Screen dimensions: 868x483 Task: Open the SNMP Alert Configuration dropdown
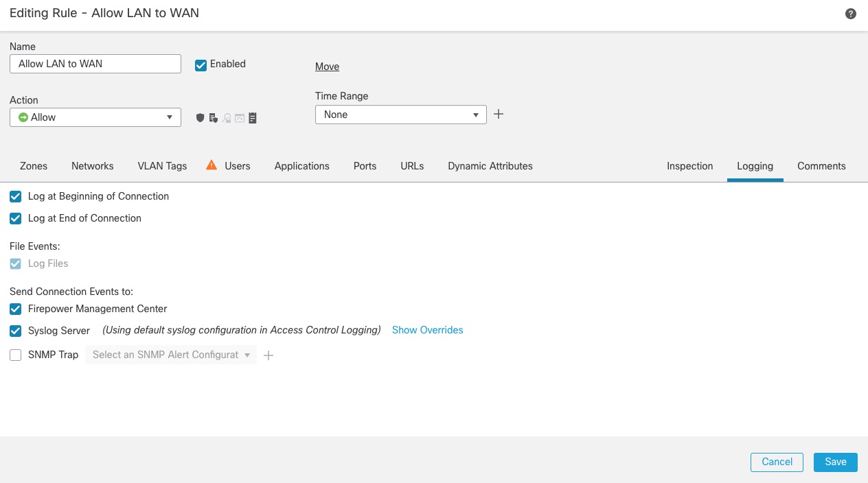(x=170, y=355)
